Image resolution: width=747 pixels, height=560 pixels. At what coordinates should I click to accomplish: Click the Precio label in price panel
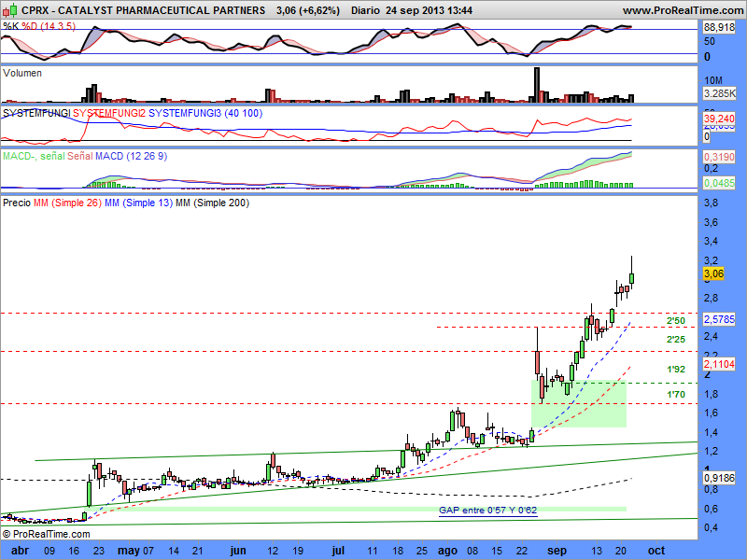click(16, 203)
